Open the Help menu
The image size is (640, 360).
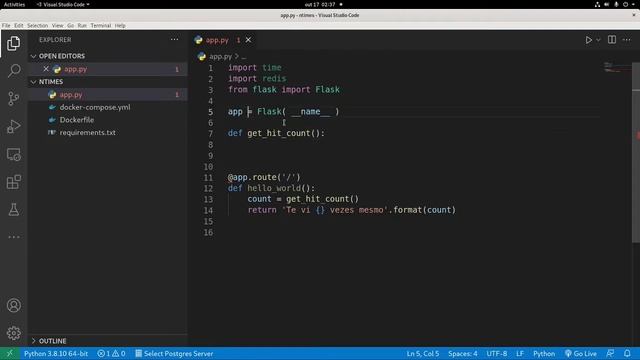120,25
